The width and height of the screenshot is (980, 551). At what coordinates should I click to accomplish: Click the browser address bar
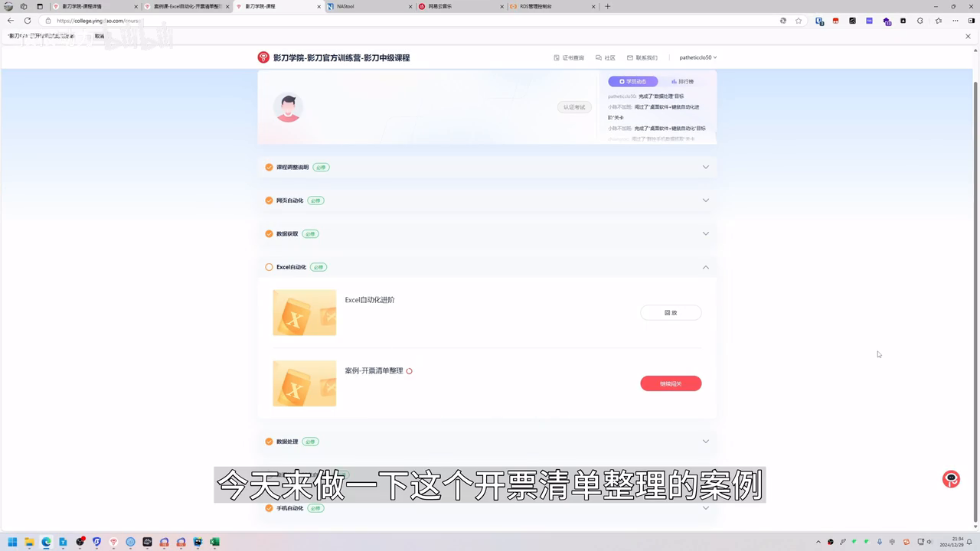pyautogui.click(x=115, y=21)
